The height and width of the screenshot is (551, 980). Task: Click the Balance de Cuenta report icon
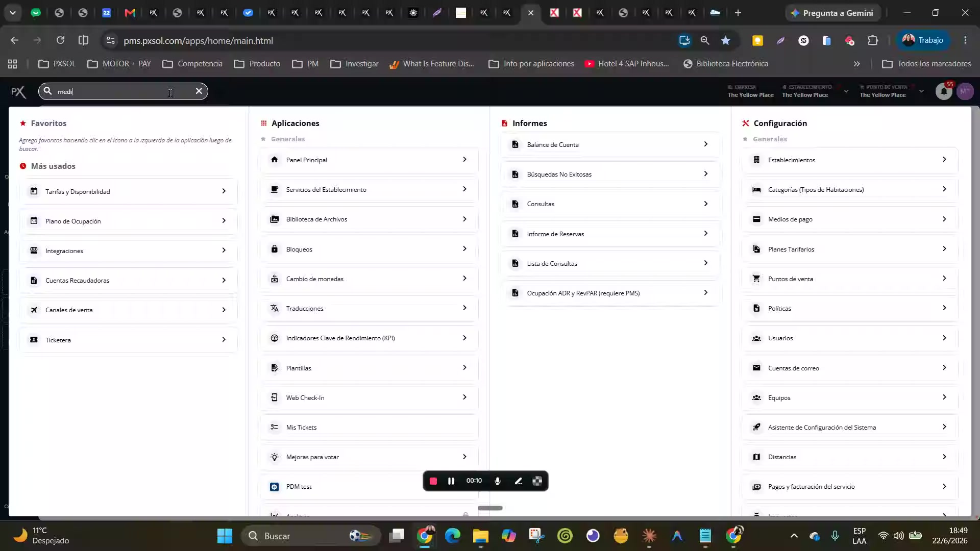(516, 145)
